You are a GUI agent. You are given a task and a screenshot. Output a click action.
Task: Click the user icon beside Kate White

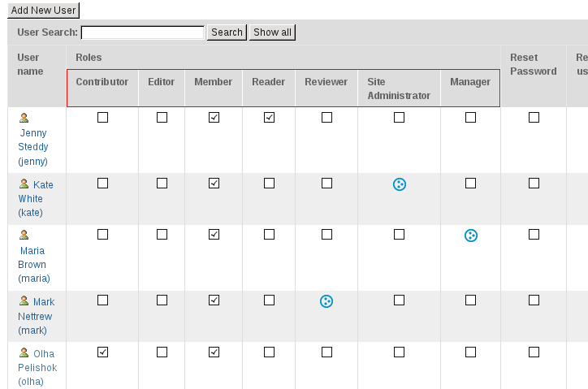tap(24, 184)
